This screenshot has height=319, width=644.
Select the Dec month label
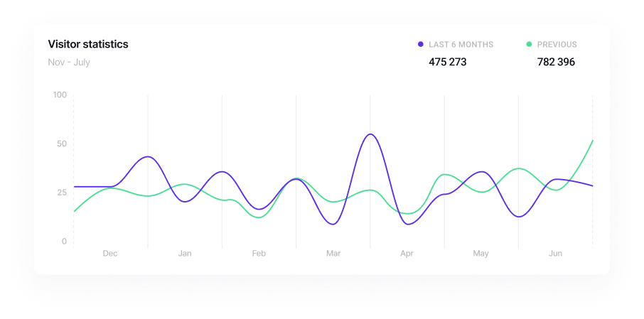110,254
